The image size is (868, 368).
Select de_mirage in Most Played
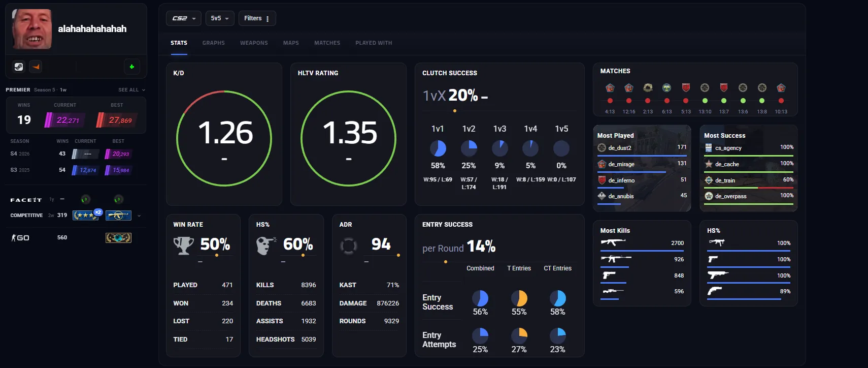(642, 165)
